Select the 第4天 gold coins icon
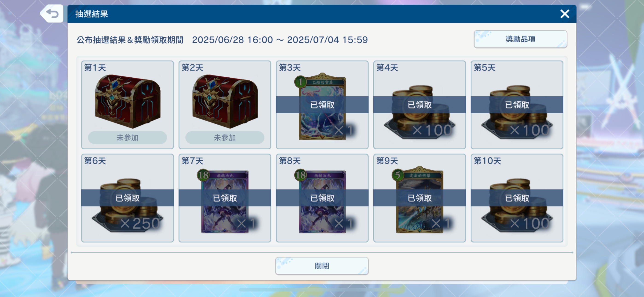Image resolution: width=644 pixels, height=297 pixels. (419, 112)
